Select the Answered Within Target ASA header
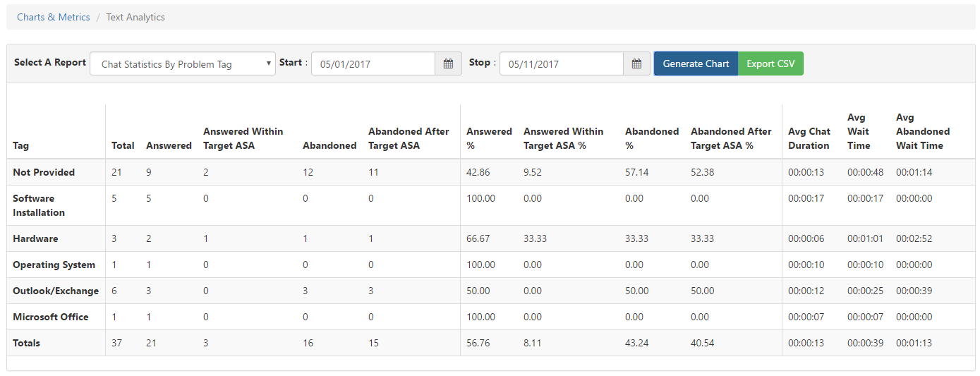 (x=243, y=138)
